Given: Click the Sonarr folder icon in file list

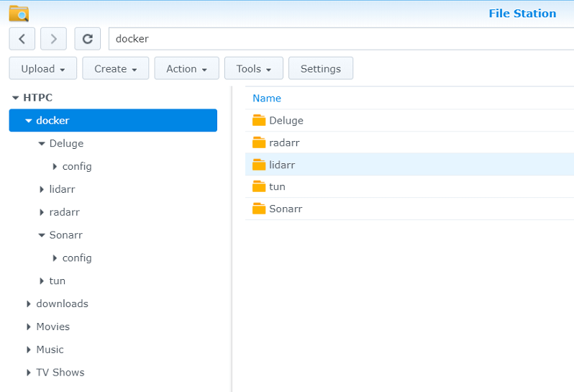Looking at the screenshot, I should (x=259, y=209).
